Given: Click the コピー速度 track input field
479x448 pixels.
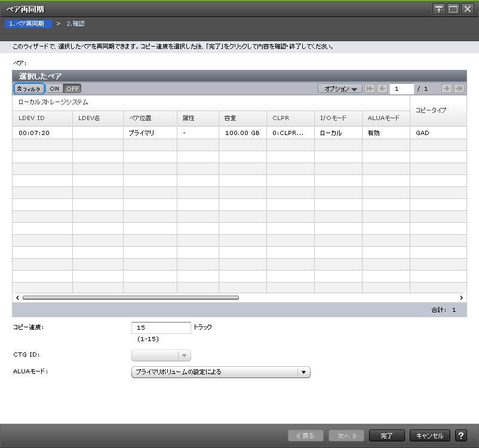Looking at the screenshot, I should point(161,327).
